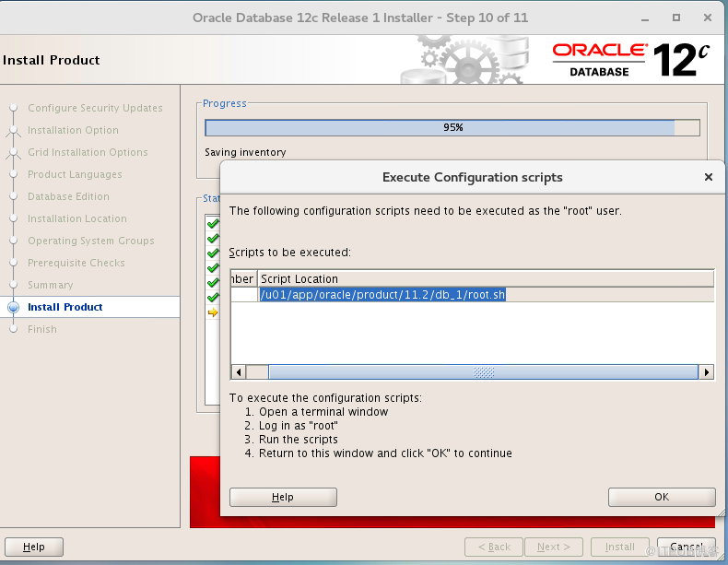Click the Script Location column header
Screen dimensions: 728x565
click(x=486, y=278)
